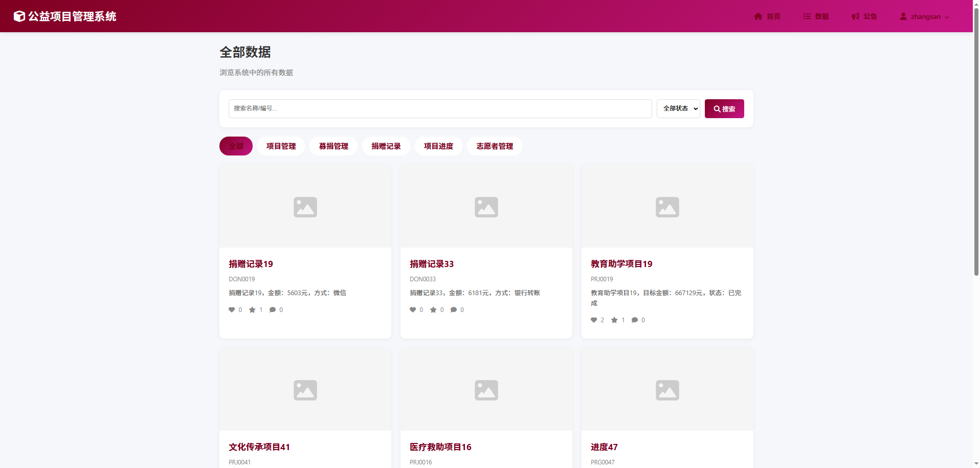Click the star icon on 教育助学项目19
This screenshot has width=980, height=468.
tap(614, 320)
